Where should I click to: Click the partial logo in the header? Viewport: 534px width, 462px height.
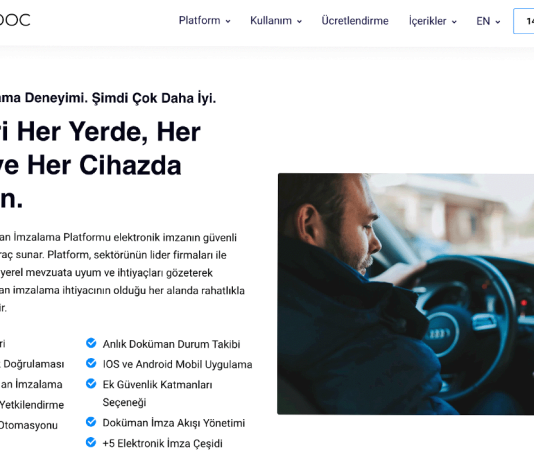coord(15,20)
